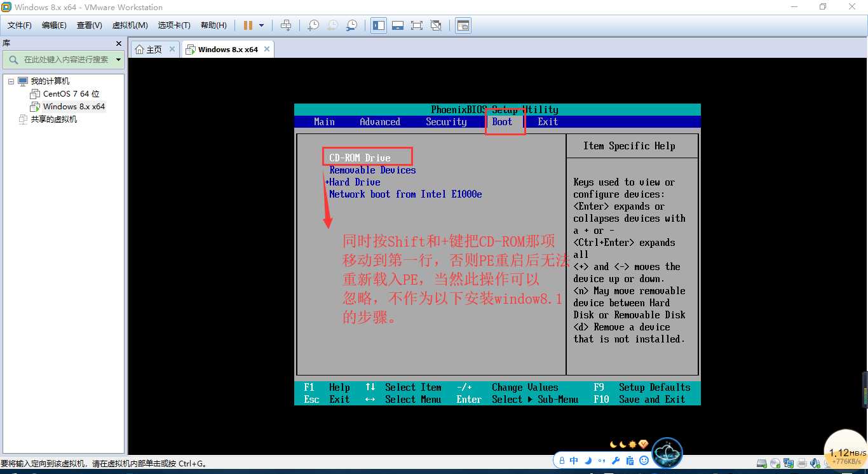This screenshot has width=868, height=474.
Task: Toggle IME punctuation mode icon
Action: pos(601,461)
